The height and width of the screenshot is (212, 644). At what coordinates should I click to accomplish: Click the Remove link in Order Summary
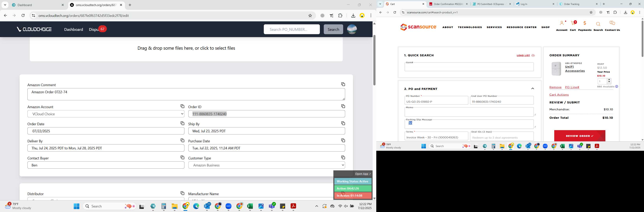(555, 87)
